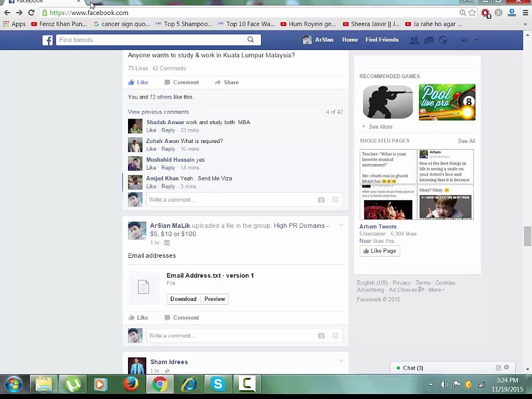The image size is (532, 399).
Task: Open High PR Domains group link
Action: (239, 229)
